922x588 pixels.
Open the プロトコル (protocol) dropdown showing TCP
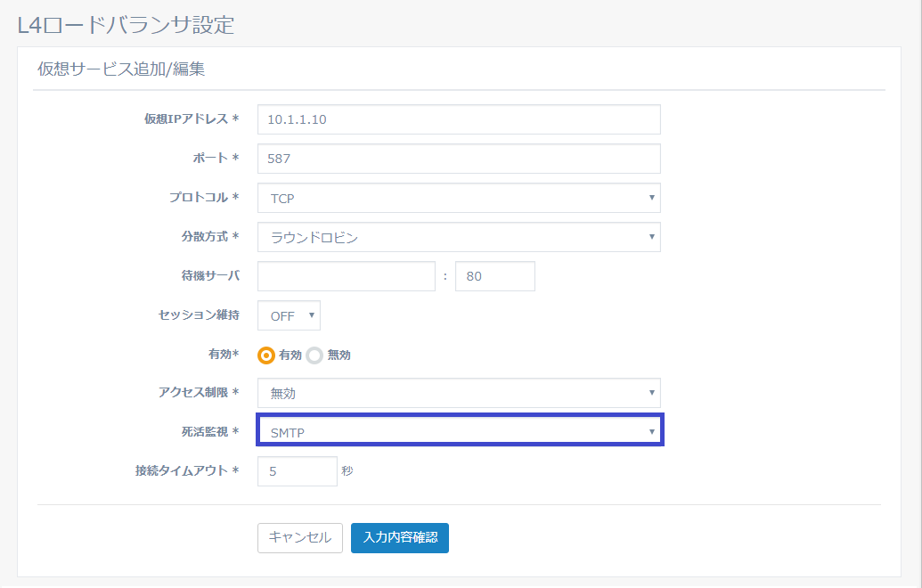[459, 198]
